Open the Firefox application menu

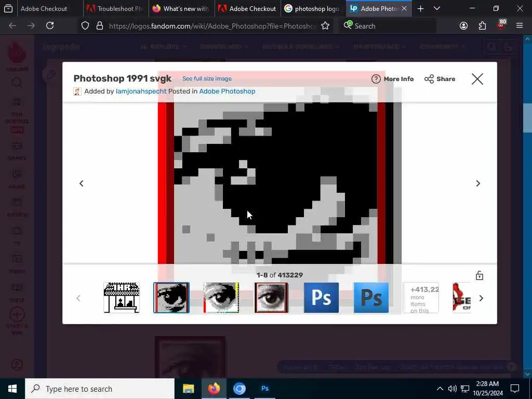520,25
